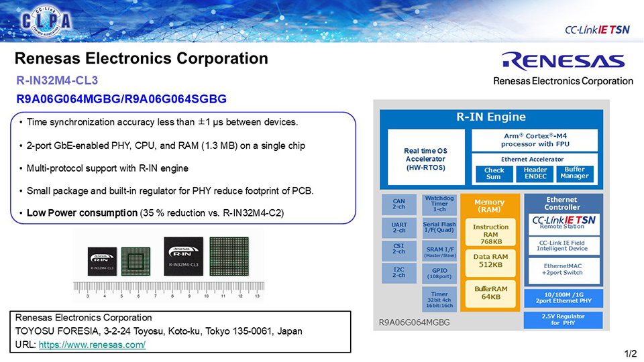Click the R9A06G064MGBG/R9A06G064SGBG part number heading
This screenshot has height=362, width=644.
coord(121,99)
